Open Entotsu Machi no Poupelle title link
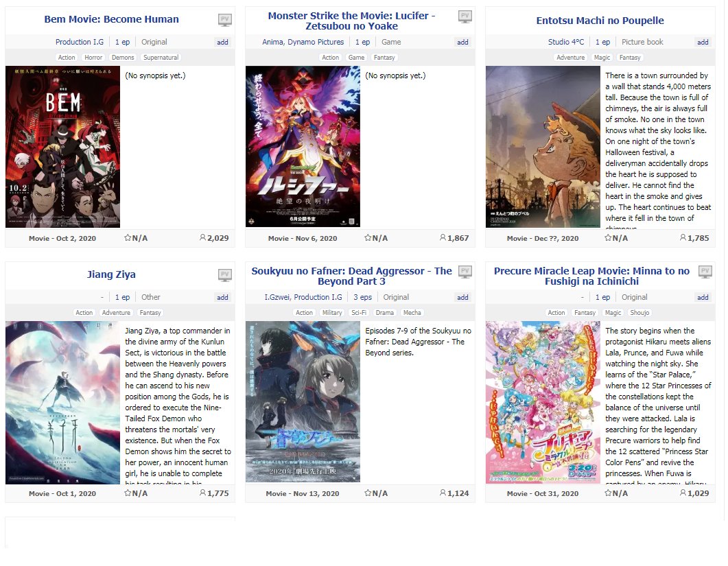Viewport: 728px width, 566px height. [x=600, y=21]
